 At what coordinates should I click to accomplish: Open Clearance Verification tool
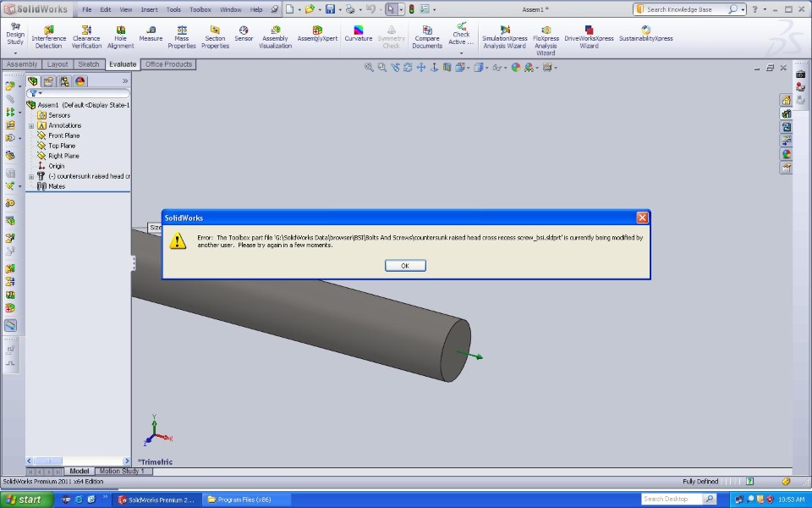[x=86, y=37]
